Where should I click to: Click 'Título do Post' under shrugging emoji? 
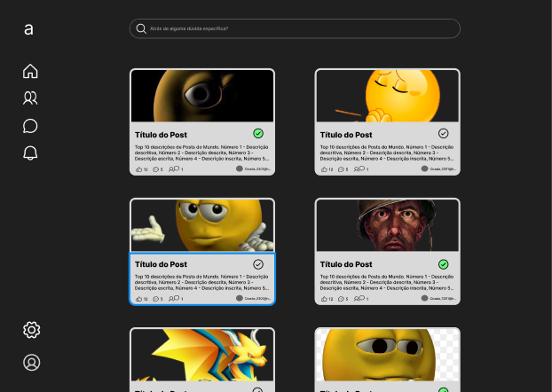[x=161, y=264]
